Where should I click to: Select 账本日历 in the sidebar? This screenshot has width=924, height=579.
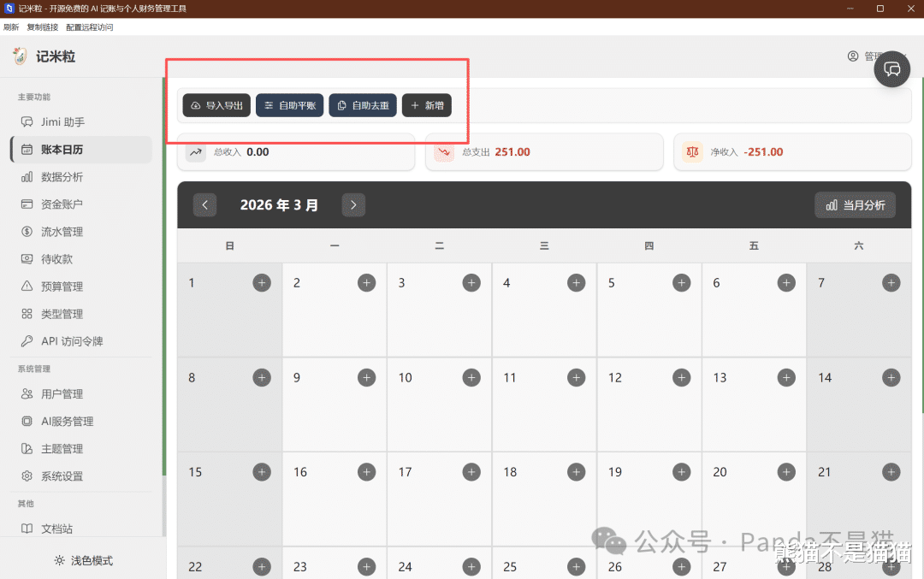[81, 150]
